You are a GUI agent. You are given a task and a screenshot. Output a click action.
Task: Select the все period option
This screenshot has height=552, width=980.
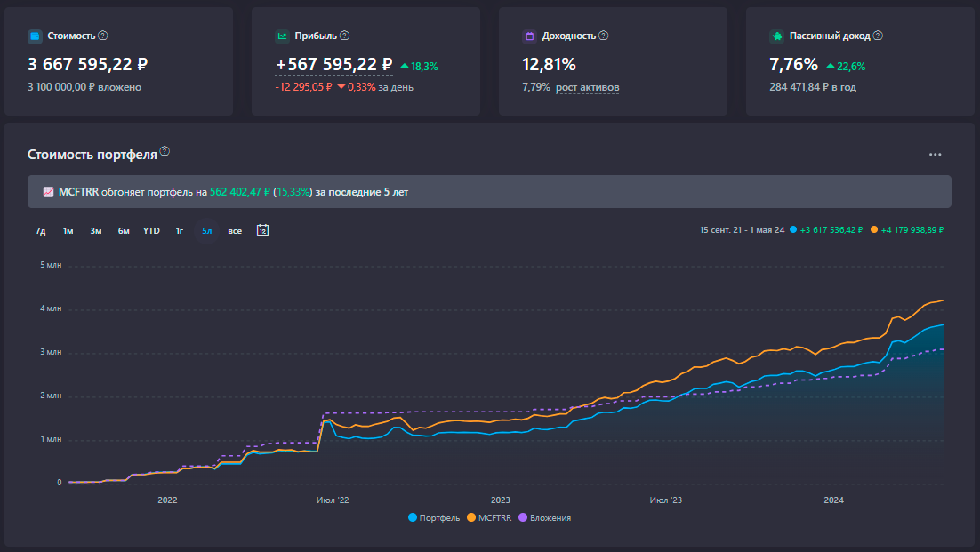point(234,231)
